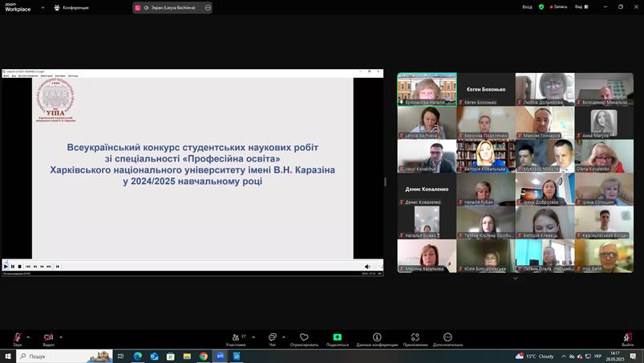
Task: Open the Чат chat panel
Action: pyautogui.click(x=272, y=339)
